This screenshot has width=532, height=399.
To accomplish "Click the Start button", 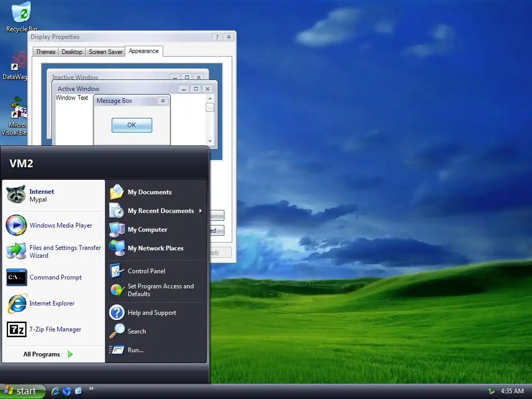I will pyautogui.click(x=22, y=391).
